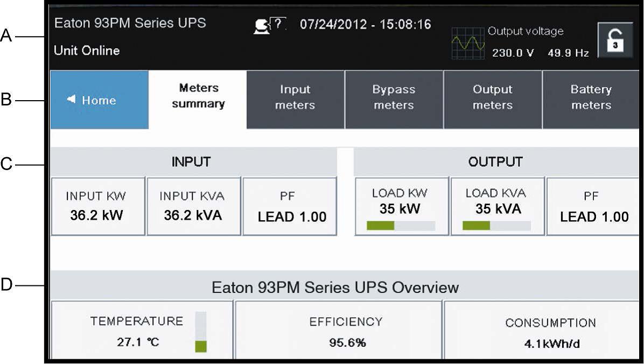Open the help person icon

(269, 26)
